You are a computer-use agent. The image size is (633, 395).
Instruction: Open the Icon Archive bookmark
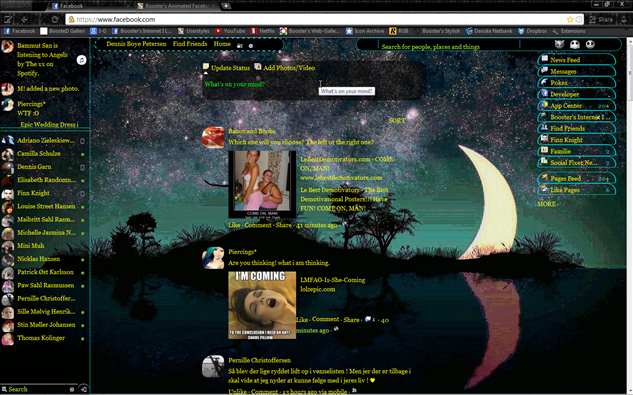pos(365,31)
